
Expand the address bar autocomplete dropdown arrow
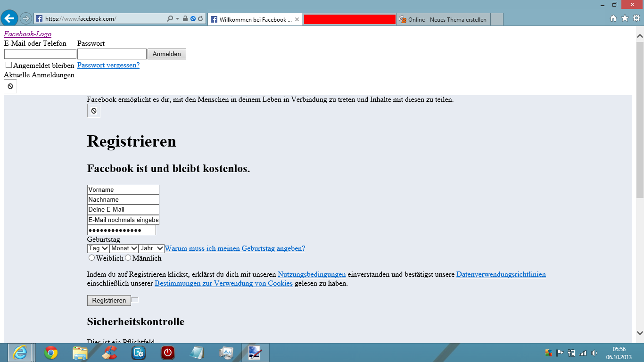[x=178, y=19]
